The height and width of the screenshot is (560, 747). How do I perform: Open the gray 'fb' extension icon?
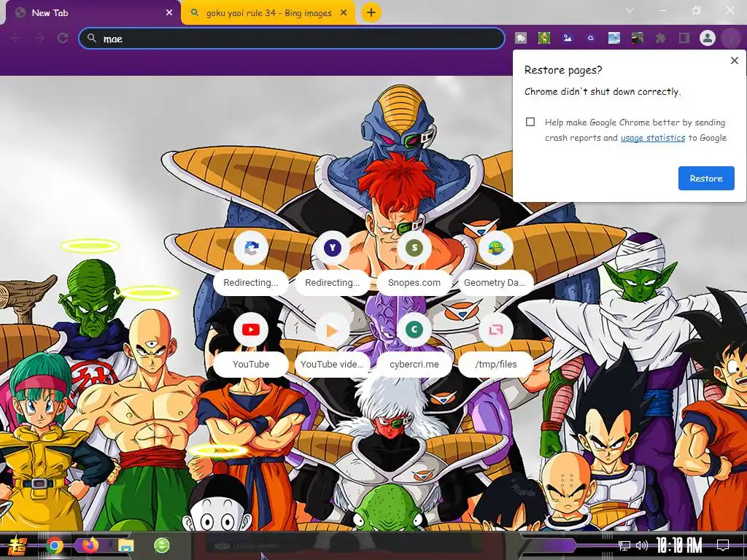521,38
